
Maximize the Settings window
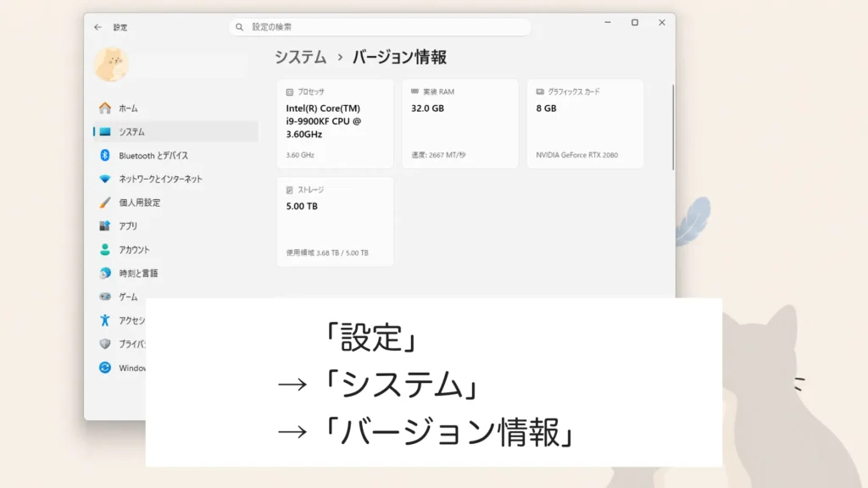click(635, 23)
